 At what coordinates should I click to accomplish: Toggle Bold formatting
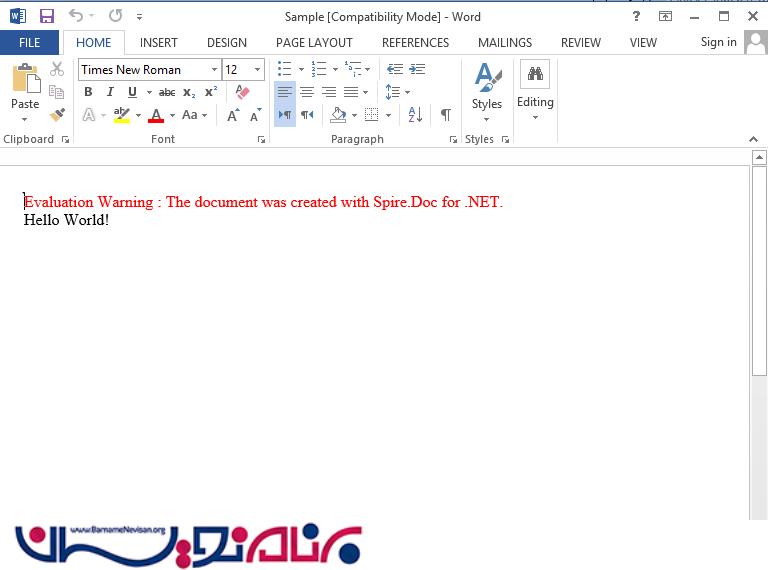pyautogui.click(x=88, y=92)
